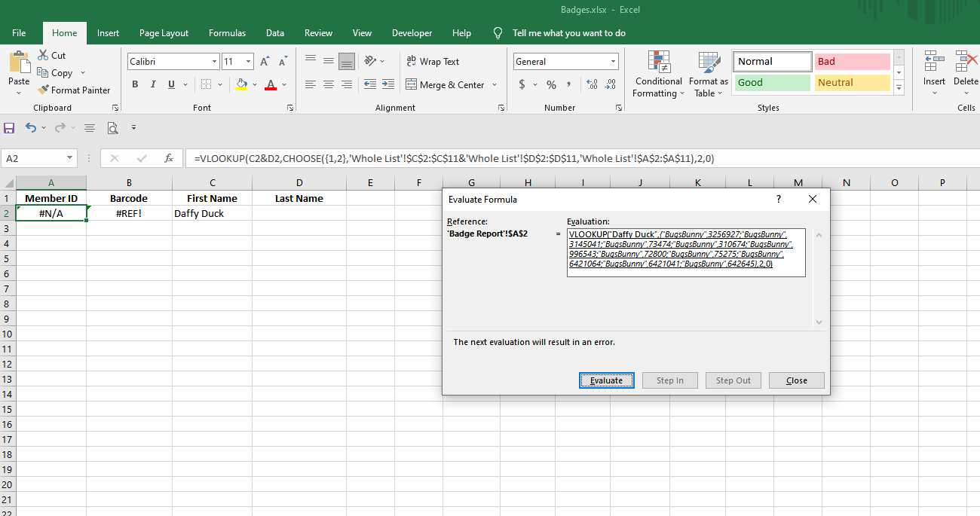Open the font name dropdown showing Calibri

click(215, 62)
